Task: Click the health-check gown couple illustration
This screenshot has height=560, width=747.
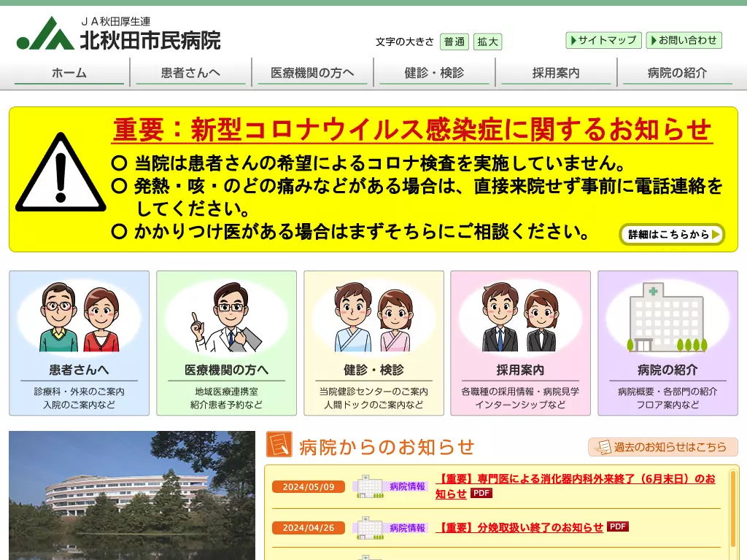Action: click(x=373, y=316)
